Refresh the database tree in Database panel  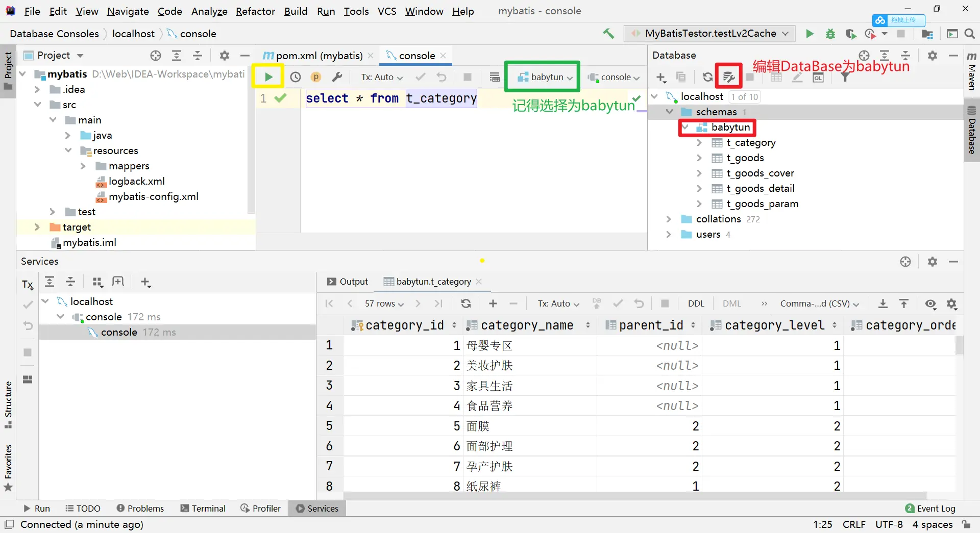click(x=707, y=77)
